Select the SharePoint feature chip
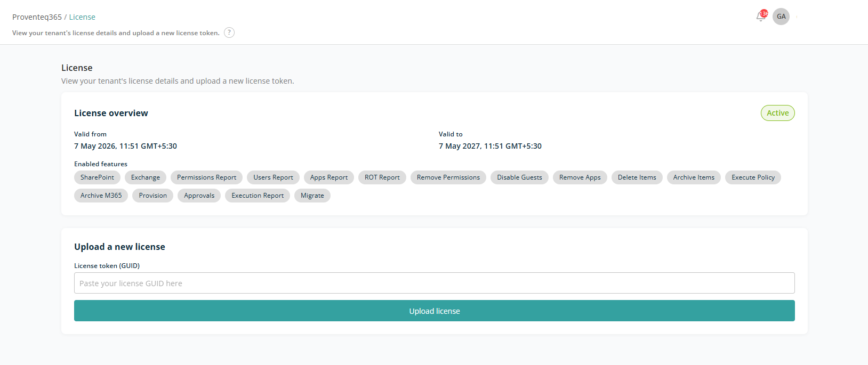 pos(97,177)
